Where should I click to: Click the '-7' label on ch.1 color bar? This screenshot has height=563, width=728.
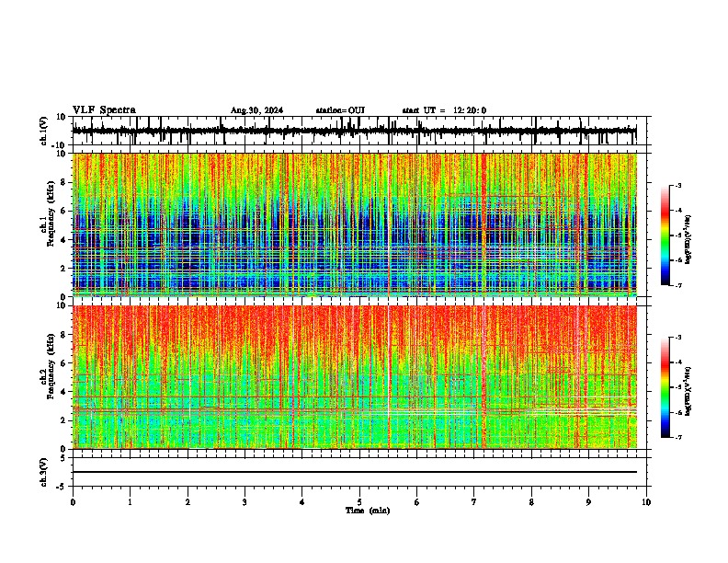[x=677, y=285]
